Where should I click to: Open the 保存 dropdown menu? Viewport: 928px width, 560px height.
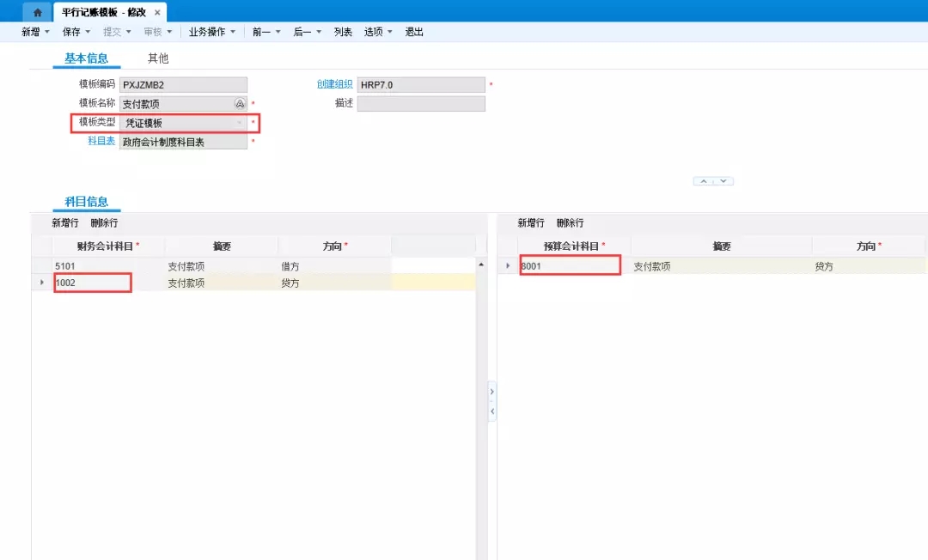tap(76, 32)
